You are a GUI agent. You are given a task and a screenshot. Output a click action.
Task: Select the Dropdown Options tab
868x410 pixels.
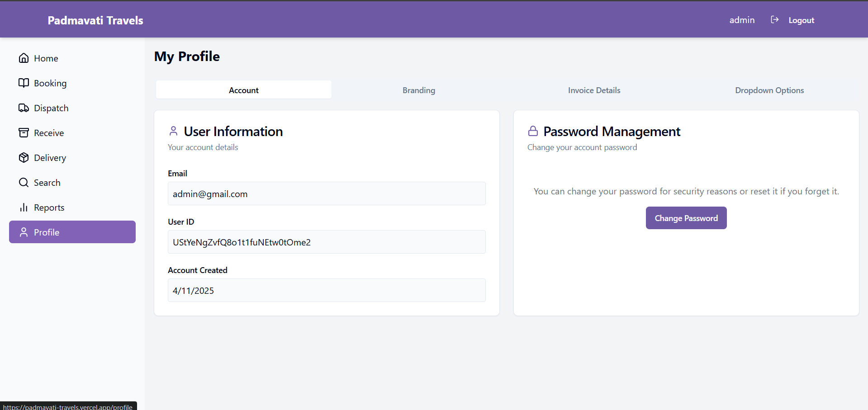tap(769, 90)
